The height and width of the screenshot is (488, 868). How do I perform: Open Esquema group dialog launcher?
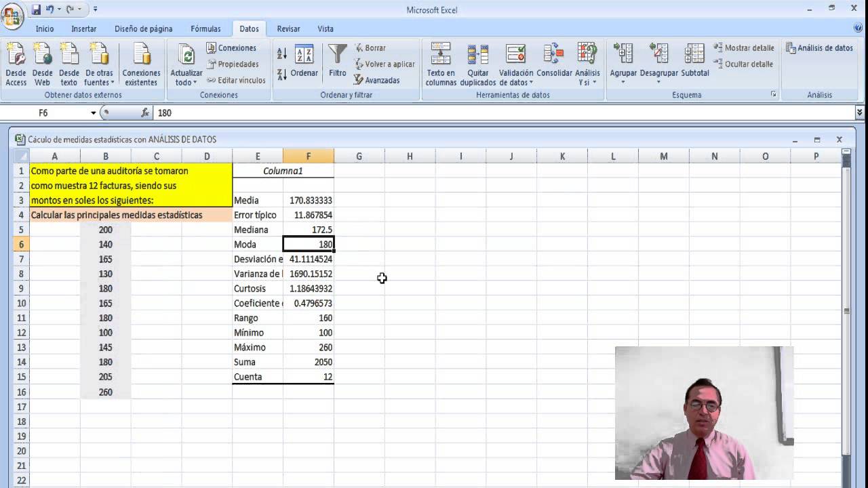[x=774, y=95]
